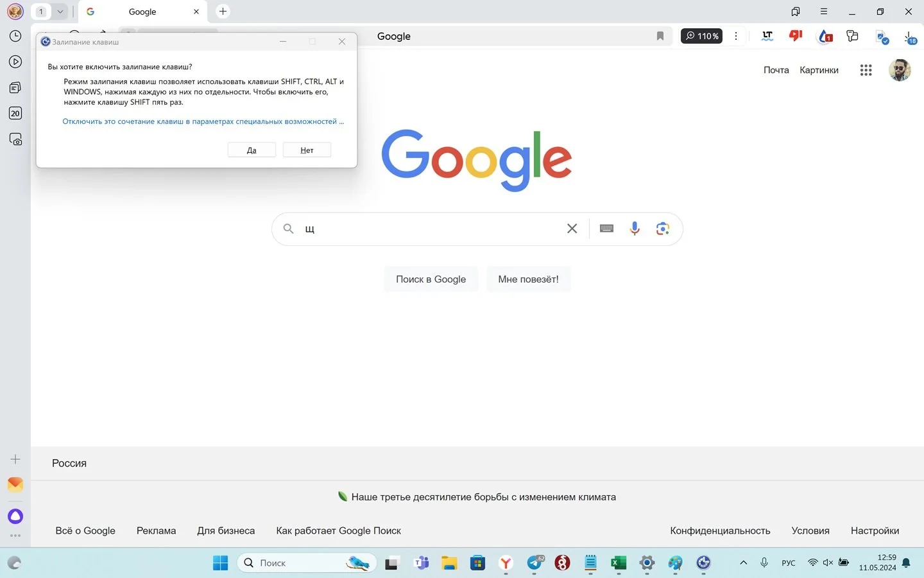Screen dimensions: 924x578
Task: Open a new browser tab
Action: (x=223, y=11)
